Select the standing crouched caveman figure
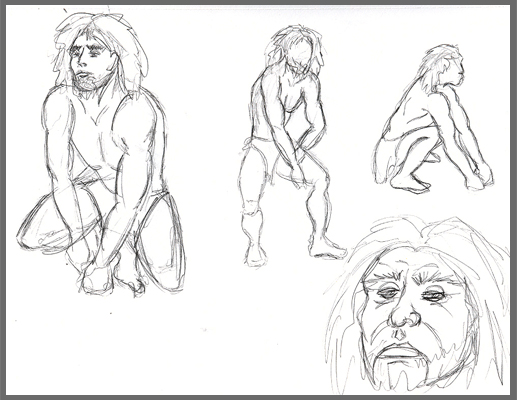Image resolution: width=517 pixels, height=400 pixels. (x=292, y=146)
